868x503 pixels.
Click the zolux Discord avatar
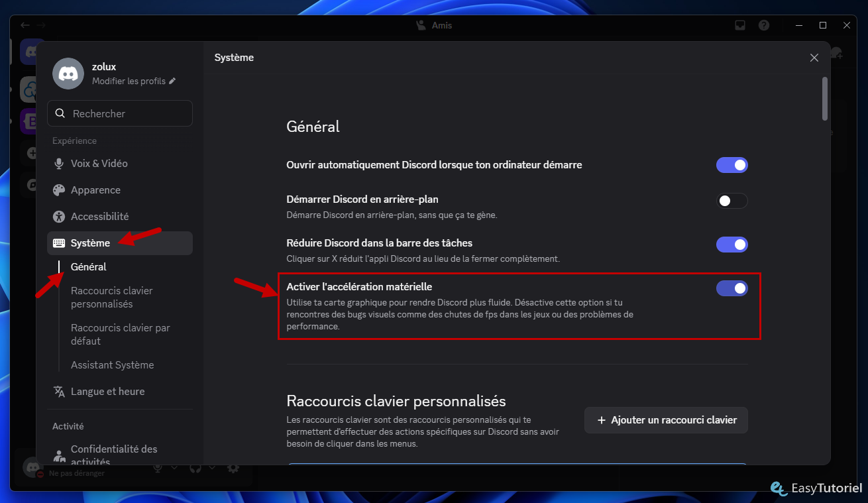(x=68, y=74)
